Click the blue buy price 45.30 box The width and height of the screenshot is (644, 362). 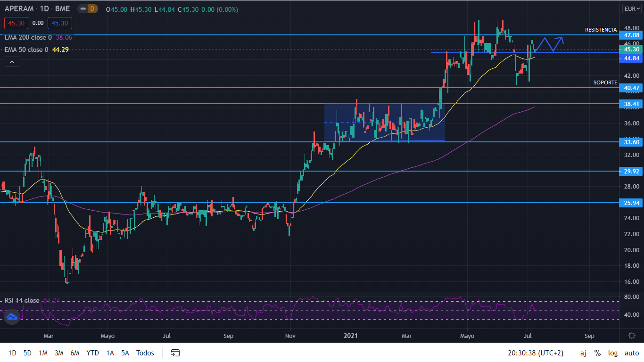(x=59, y=23)
